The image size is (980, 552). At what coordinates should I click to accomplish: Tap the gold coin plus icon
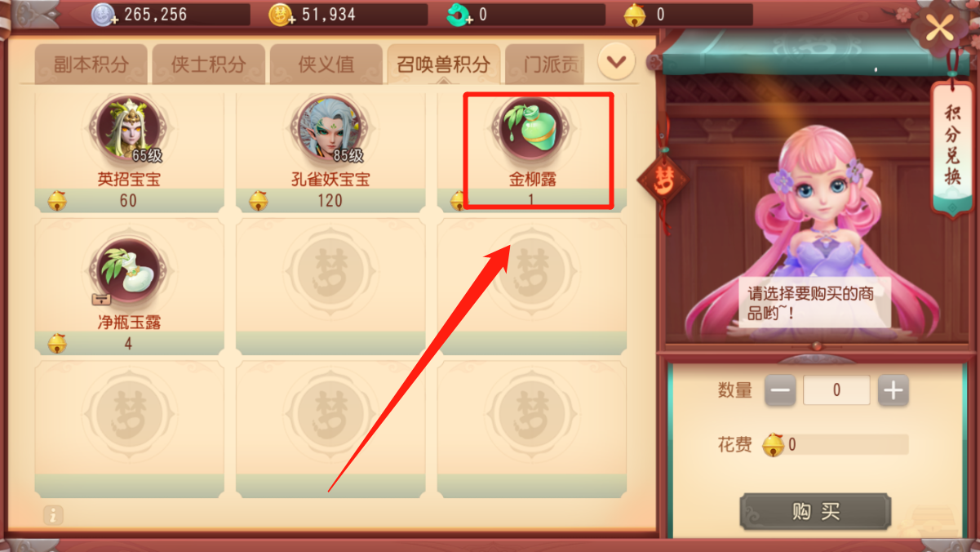pos(281,15)
